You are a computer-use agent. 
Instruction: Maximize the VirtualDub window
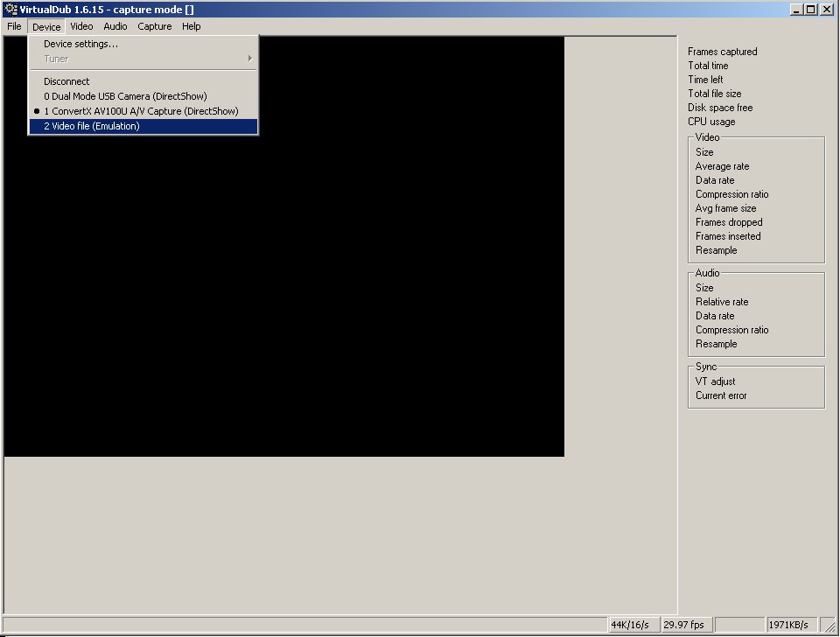(x=810, y=9)
